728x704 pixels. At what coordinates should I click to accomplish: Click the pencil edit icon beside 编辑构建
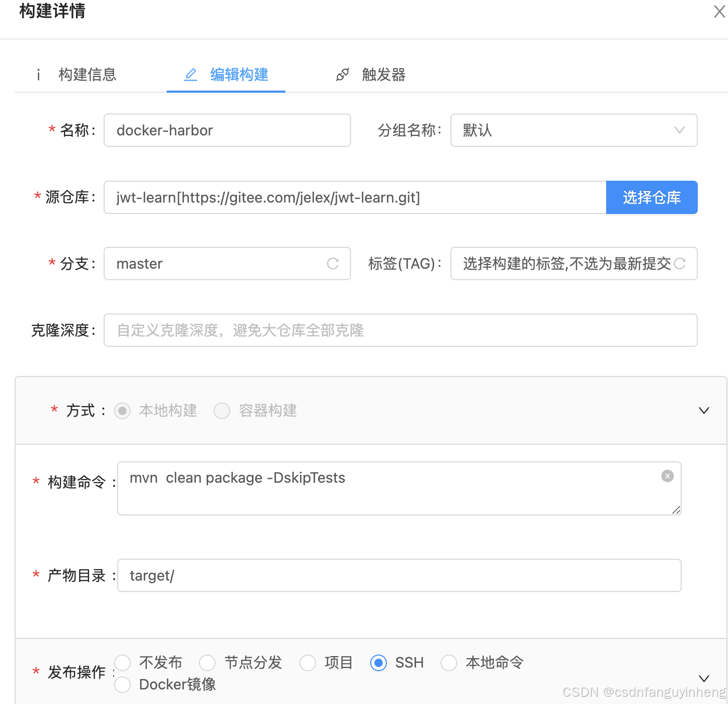[191, 75]
